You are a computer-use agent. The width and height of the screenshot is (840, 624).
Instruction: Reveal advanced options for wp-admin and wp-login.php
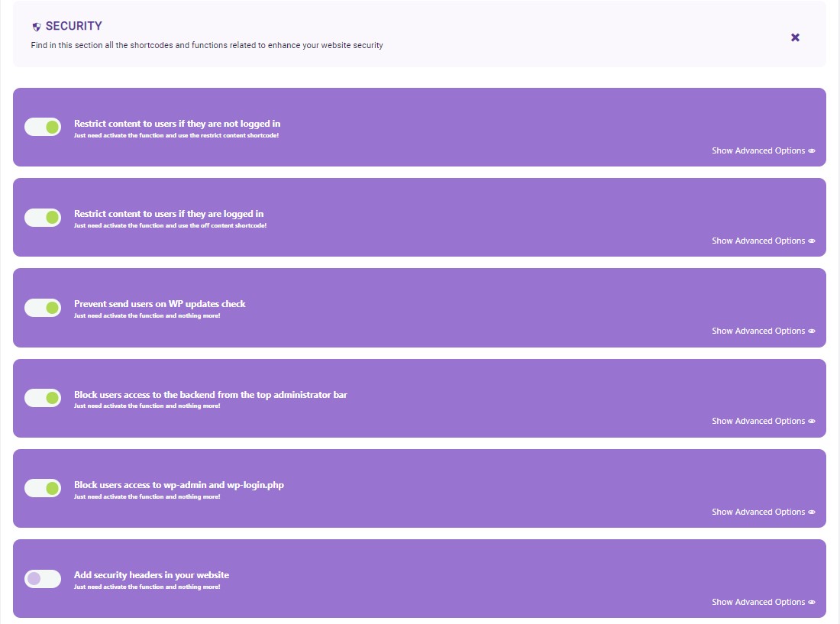(764, 512)
